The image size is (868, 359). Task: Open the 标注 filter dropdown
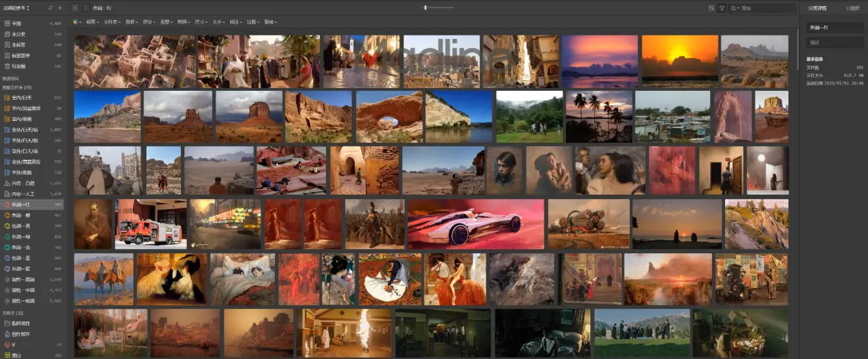(x=236, y=22)
